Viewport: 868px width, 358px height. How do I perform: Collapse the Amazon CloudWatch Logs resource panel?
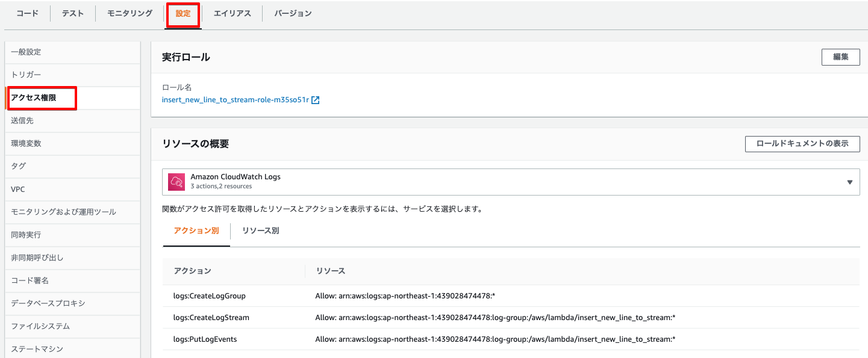coord(850,181)
